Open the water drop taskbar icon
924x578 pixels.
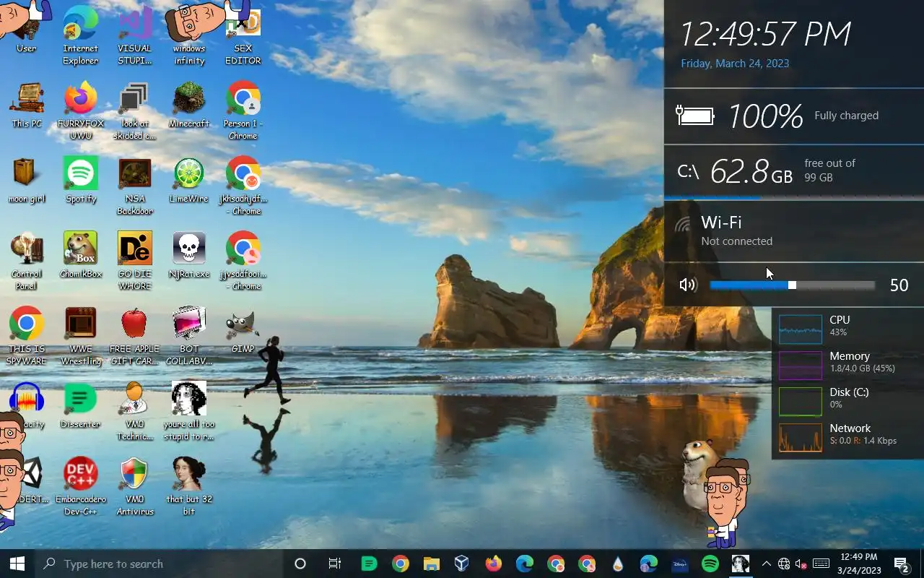coord(617,564)
